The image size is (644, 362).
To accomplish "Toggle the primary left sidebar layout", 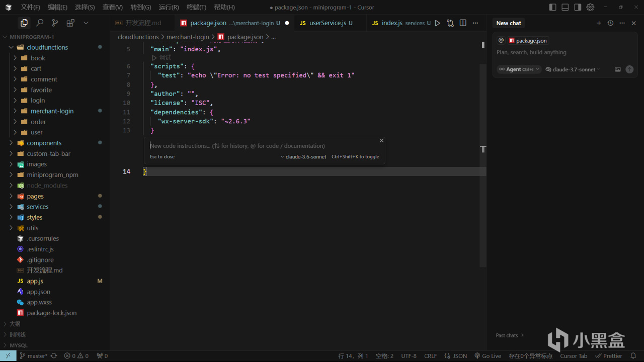I will [x=552, y=7].
